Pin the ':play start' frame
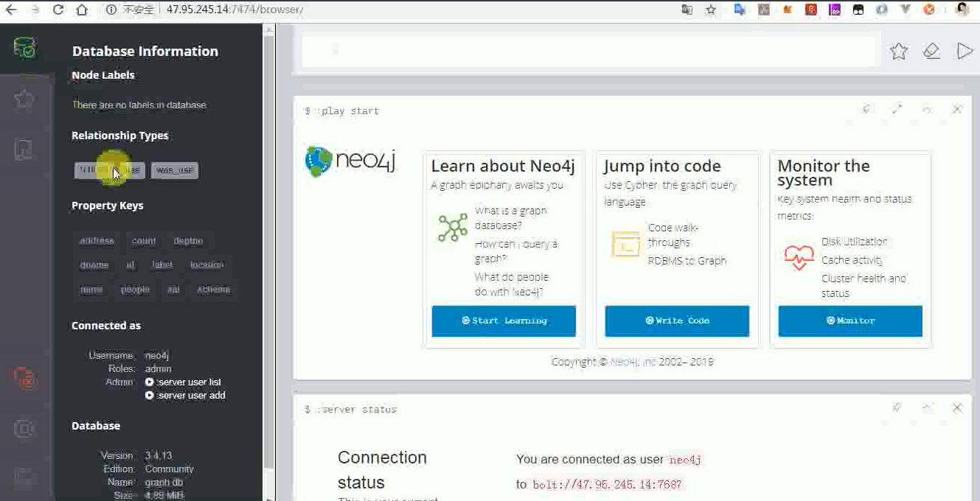The height and width of the screenshot is (501, 980). tap(866, 109)
